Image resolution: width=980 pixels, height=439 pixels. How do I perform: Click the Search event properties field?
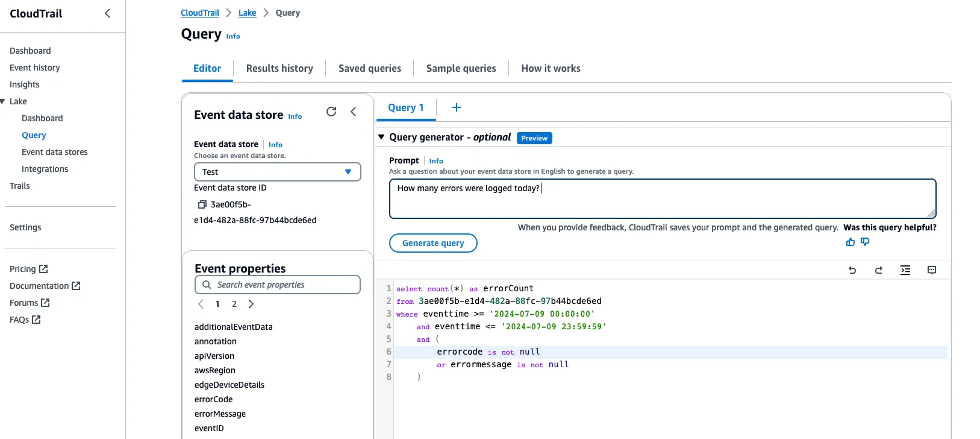[278, 285]
